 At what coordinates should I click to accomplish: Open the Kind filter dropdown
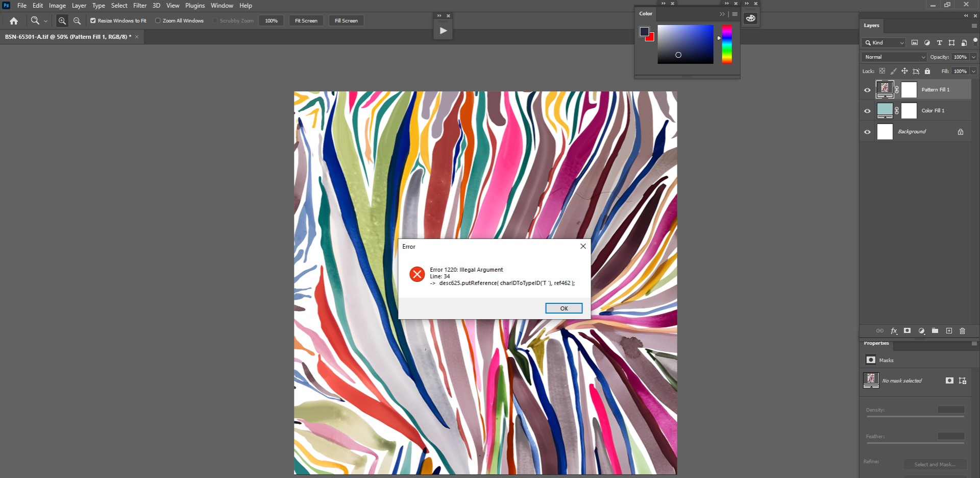883,43
